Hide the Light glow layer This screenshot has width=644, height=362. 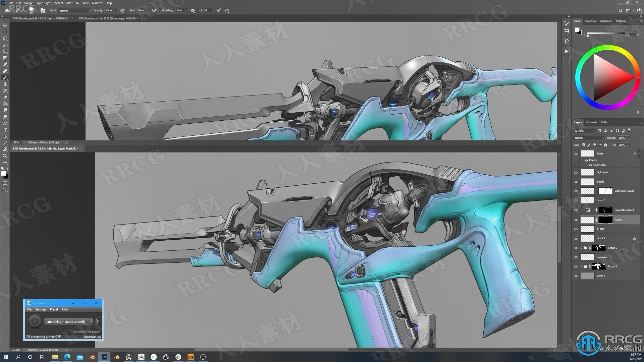[x=576, y=173]
